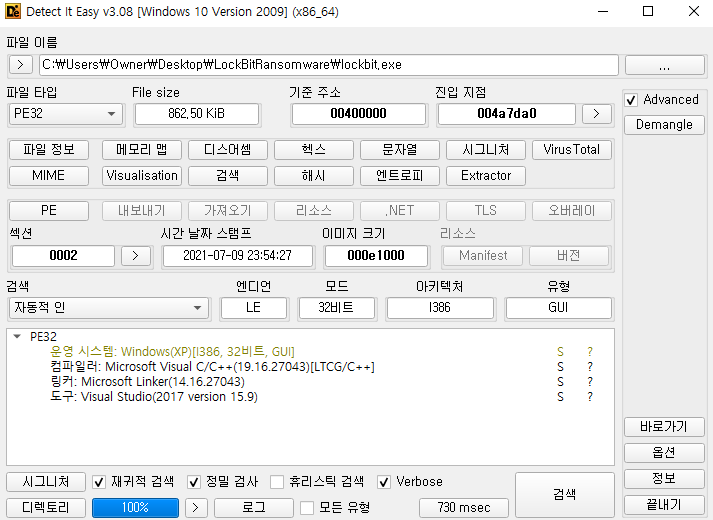The height and width of the screenshot is (520, 713).
Task: Click type field GUI
Action: click(558, 308)
